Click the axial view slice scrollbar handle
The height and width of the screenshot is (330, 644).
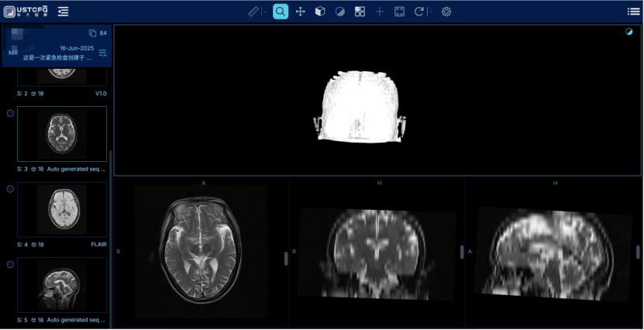point(286,259)
